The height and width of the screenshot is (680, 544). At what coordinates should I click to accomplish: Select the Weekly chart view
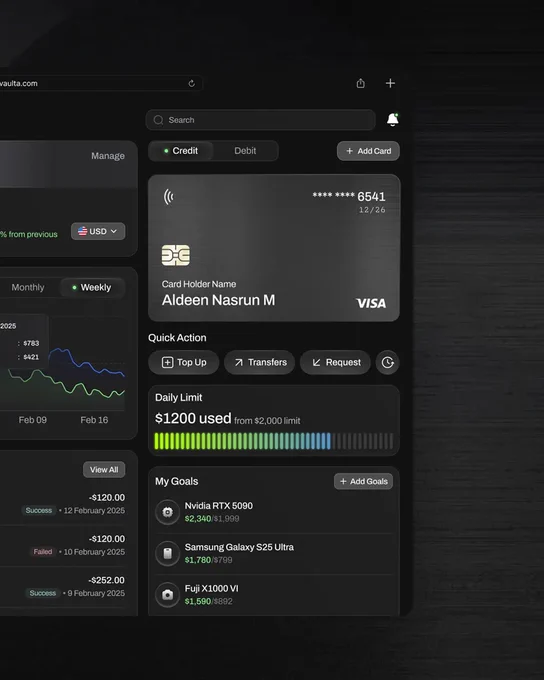click(x=92, y=288)
